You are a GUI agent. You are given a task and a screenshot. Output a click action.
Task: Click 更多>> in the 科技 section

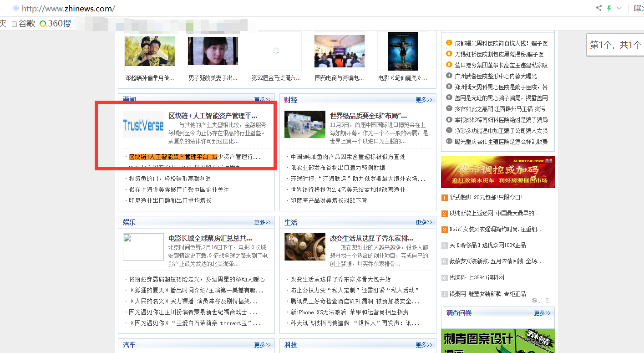pyautogui.click(x=424, y=345)
